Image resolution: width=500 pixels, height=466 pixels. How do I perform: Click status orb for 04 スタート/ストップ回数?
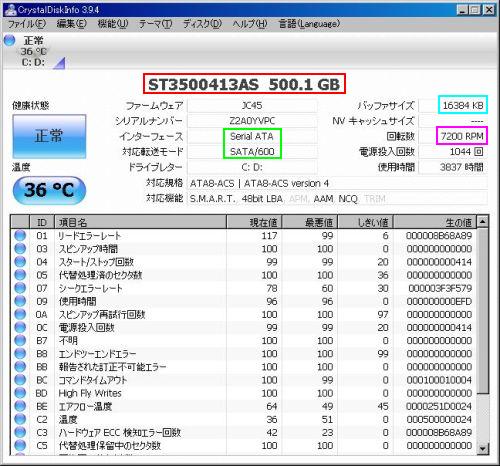[20, 262]
